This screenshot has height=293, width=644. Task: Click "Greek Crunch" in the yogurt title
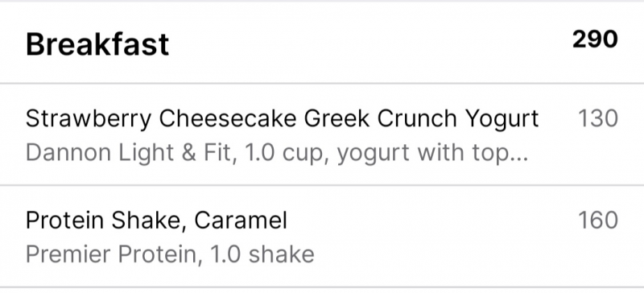coord(380,118)
